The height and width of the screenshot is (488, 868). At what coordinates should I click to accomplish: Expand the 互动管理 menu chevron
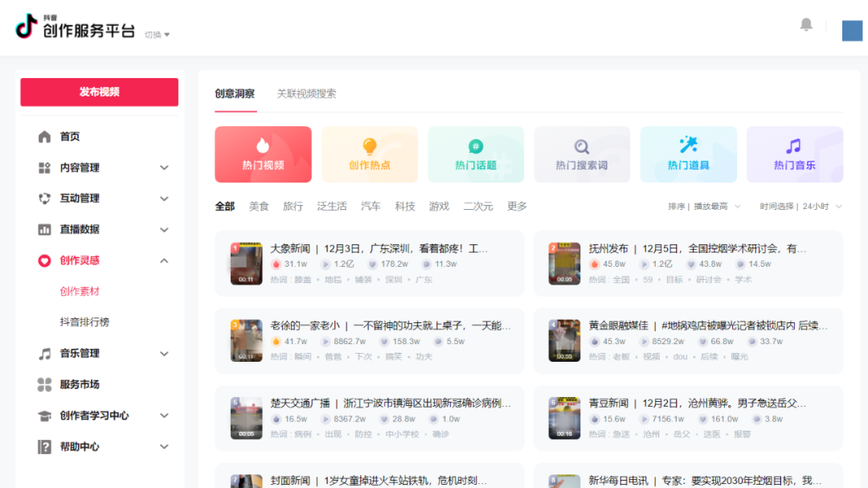pyautogui.click(x=165, y=199)
